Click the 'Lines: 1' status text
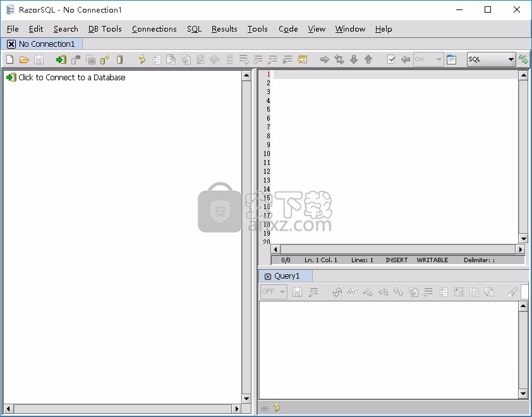The image size is (532, 417). tap(362, 260)
